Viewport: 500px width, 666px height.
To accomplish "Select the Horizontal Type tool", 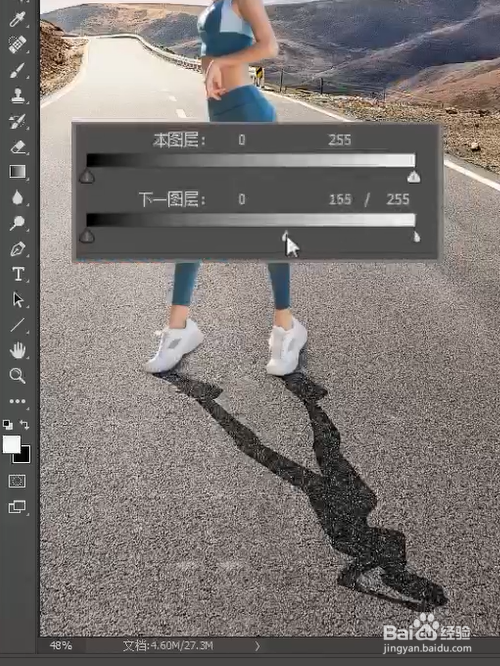I will pos(18,274).
